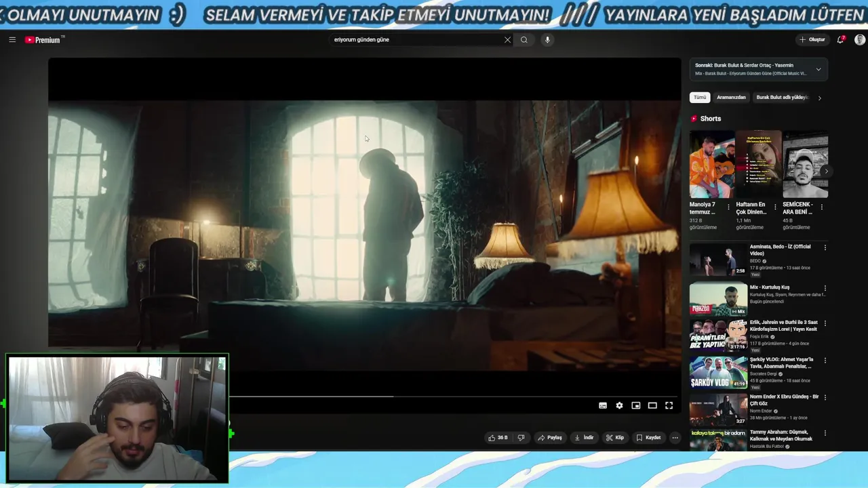Clear the search box text
This screenshot has height=488, width=868.
(507, 40)
